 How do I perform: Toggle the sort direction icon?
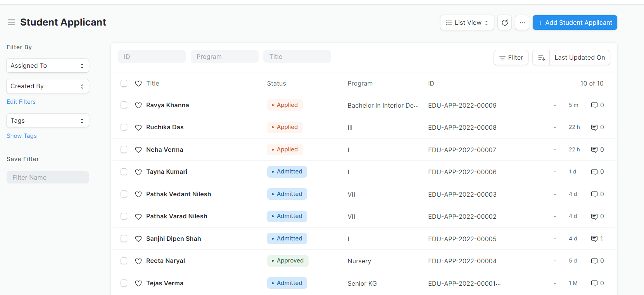click(541, 58)
